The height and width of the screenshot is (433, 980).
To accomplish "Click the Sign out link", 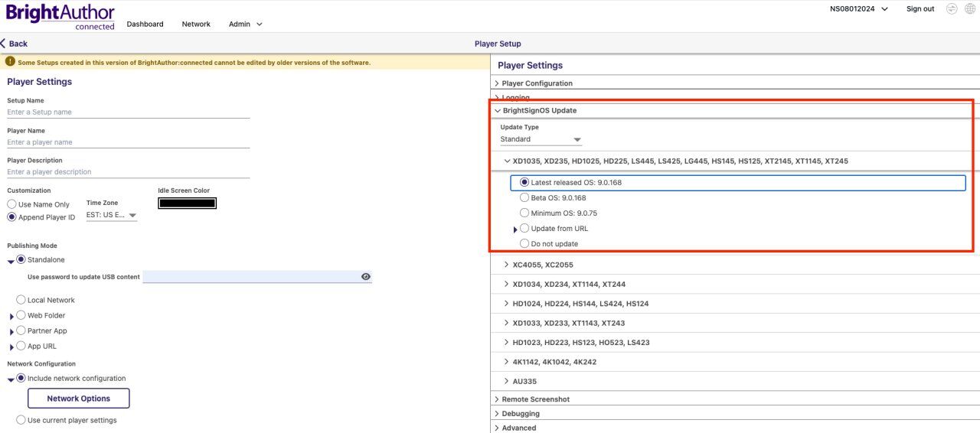I will tap(920, 9).
